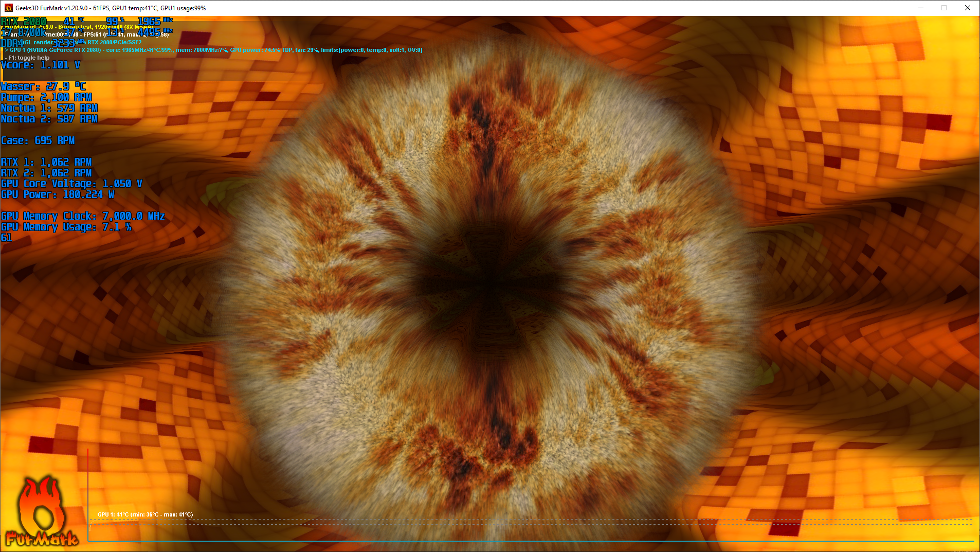The height and width of the screenshot is (552, 980).
Task: Click the 1965 MHz core clock readout
Action: [x=149, y=21]
